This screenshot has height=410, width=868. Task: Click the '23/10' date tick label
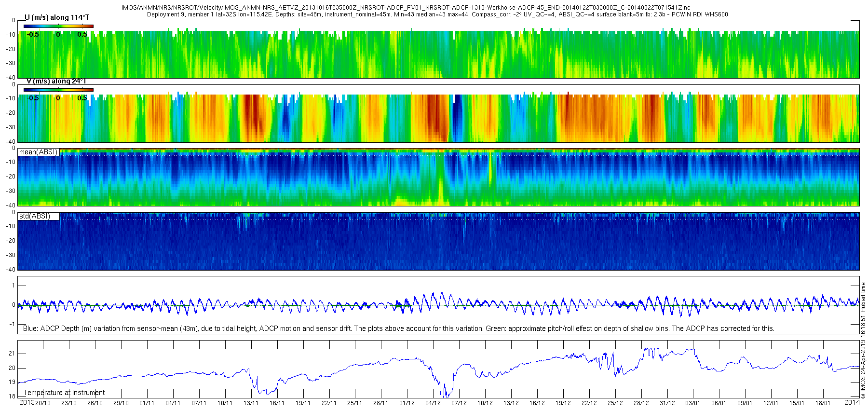click(69, 403)
